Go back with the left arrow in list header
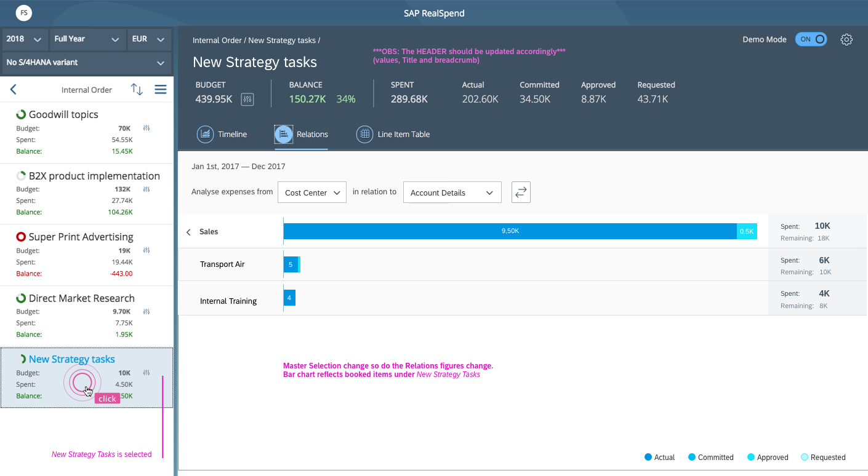Viewport: 868px width, 476px height. point(13,90)
